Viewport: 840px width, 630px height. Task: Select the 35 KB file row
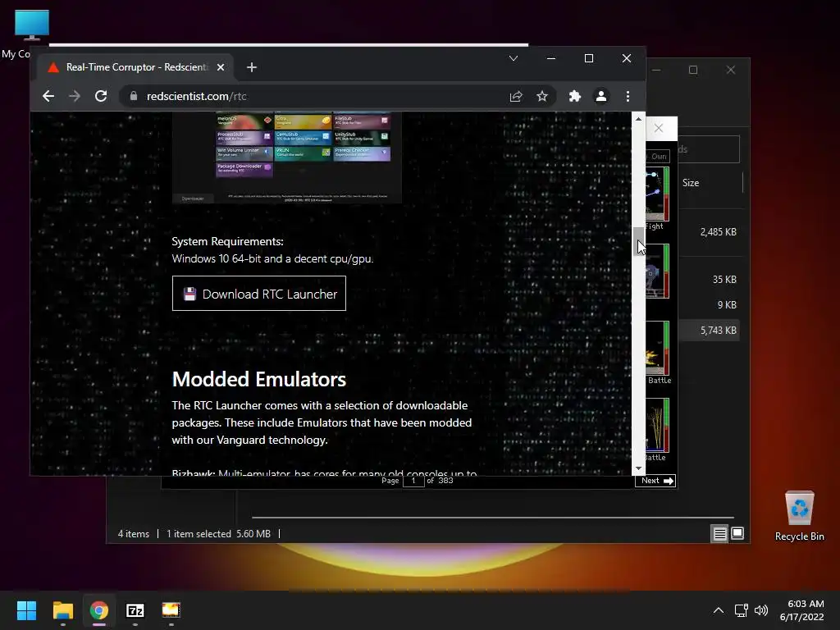[x=708, y=280]
